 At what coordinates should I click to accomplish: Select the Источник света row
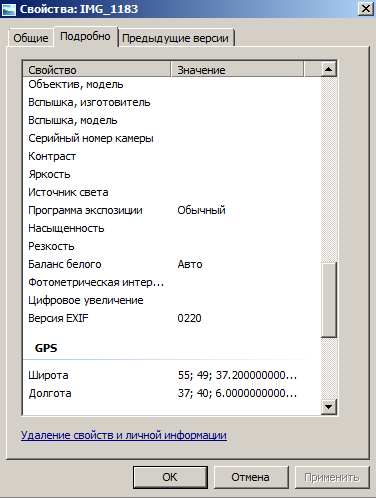[172, 192]
